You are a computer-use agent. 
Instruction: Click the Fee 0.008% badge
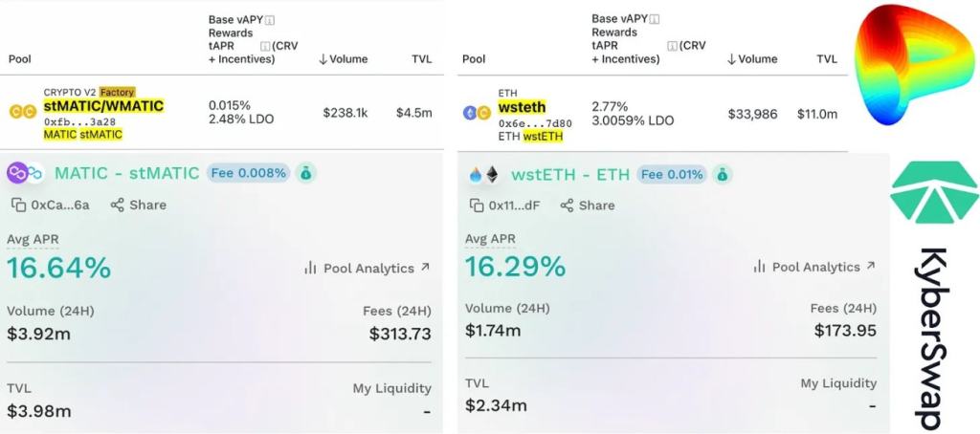click(x=249, y=173)
